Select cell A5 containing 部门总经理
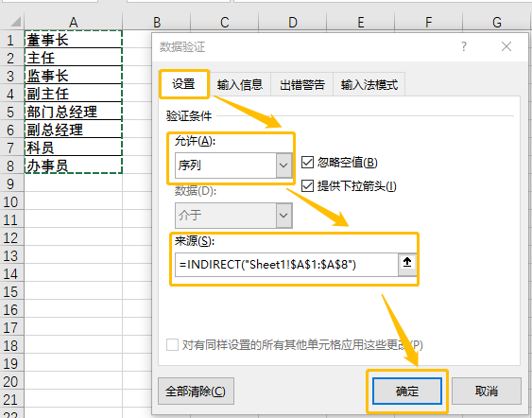532x418 pixels. pyautogui.click(x=74, y=112)
